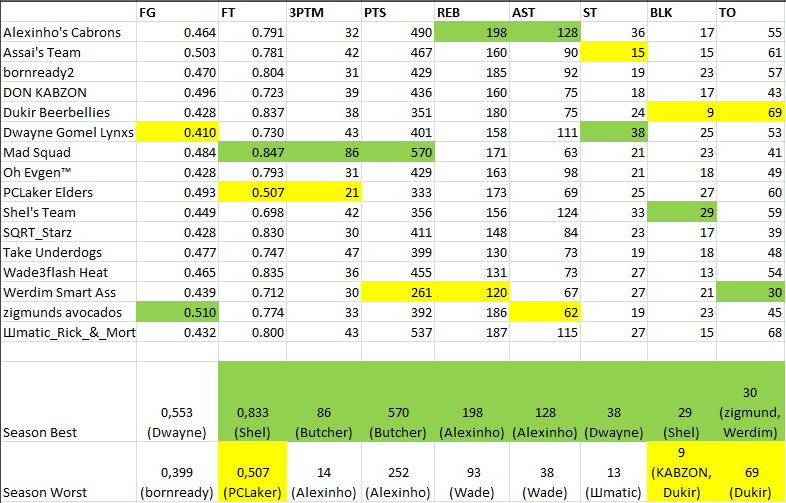The width and height of the screenshot is (786, 503).
Task: Click the green 128 AST cell
Action: pyautogui.click(x=545, y=32)
